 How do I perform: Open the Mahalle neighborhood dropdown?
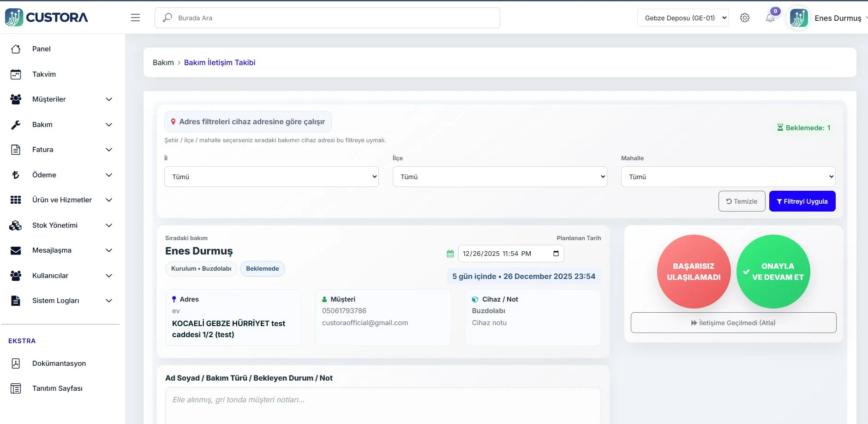[x=728, y=177]
